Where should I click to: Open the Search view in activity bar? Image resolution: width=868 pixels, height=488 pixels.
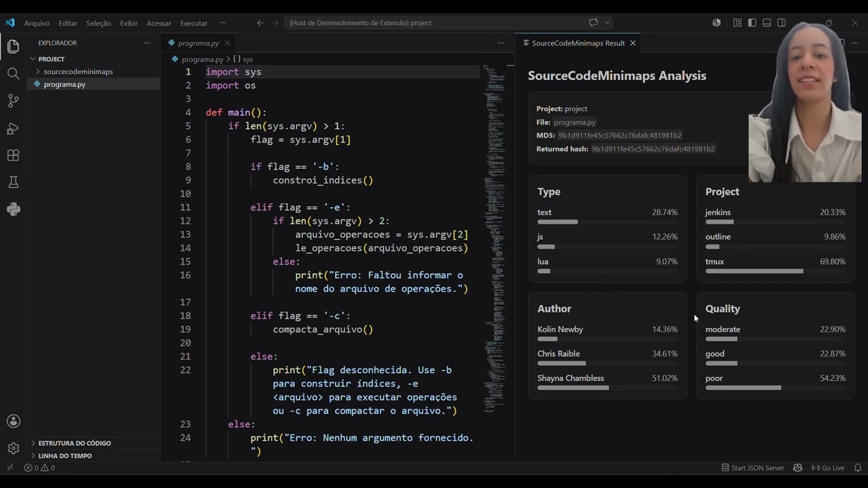tap(13, 74)
